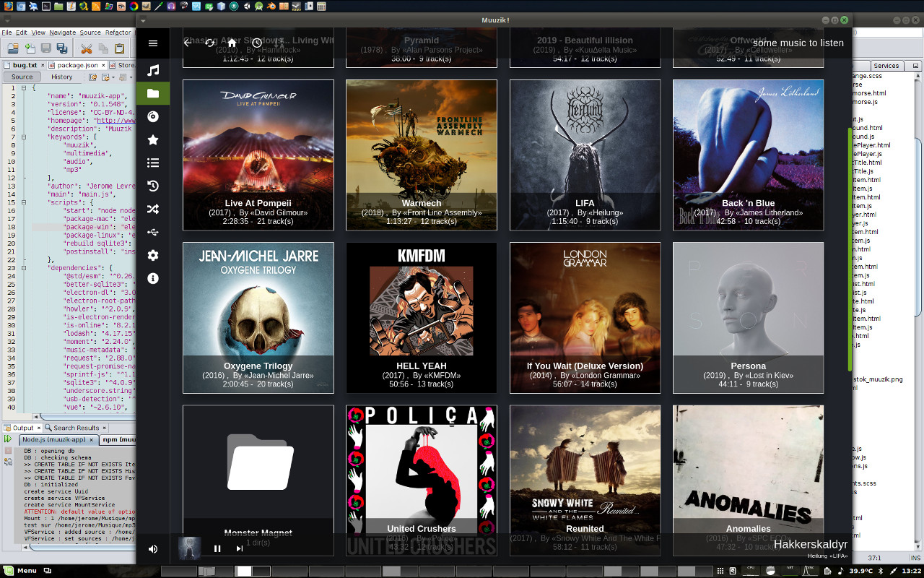
Task: Close the package.json tab
Action: coord(104,65)
